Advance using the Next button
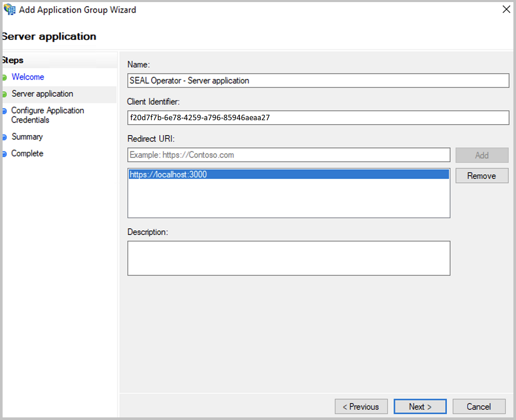Viewport: 516px width, 420px height. pyautogui.click(x=420, y=406)
